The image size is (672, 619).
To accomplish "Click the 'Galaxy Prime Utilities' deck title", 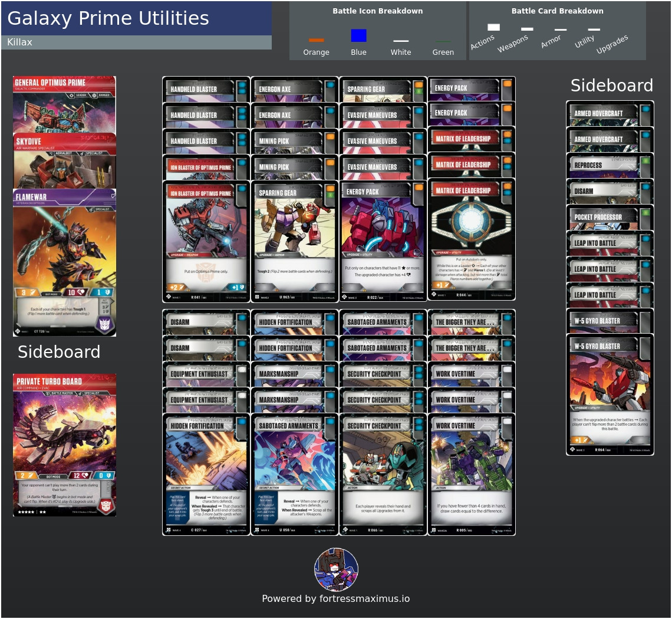I will pyautogui.click(x=108, y=18).
